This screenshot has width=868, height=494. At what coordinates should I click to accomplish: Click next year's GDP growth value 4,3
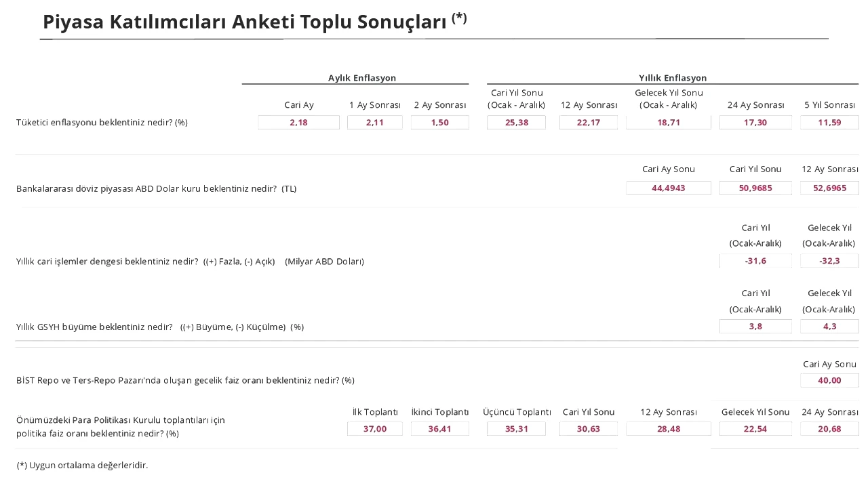point(829,327)
